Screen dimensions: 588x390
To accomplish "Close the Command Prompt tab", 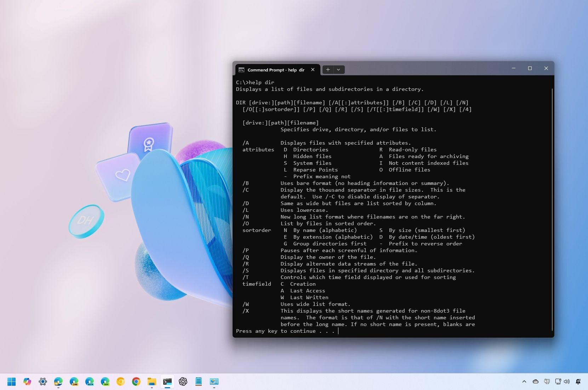I will click(x=313, y=70).
